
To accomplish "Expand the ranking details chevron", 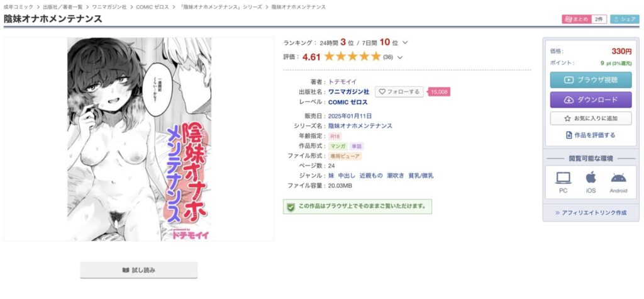I will coord(405,42).
